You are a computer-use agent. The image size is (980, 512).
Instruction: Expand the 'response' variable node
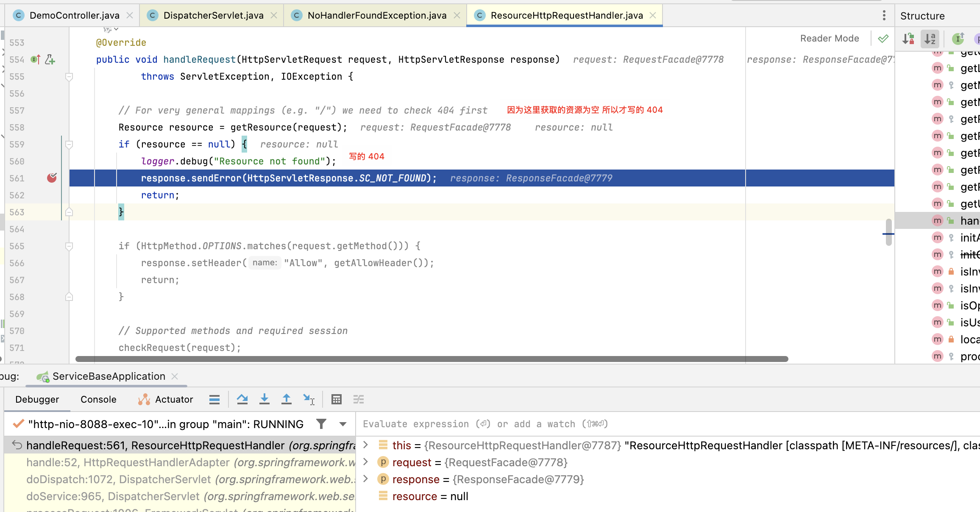pos(366,479)
